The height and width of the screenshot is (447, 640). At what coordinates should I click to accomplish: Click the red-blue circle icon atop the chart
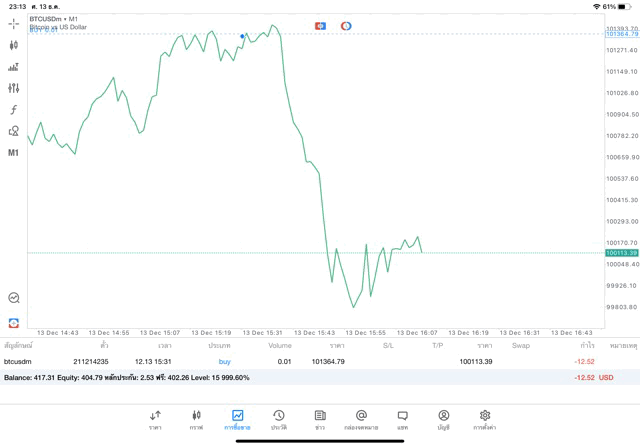(x=346, y=25)
